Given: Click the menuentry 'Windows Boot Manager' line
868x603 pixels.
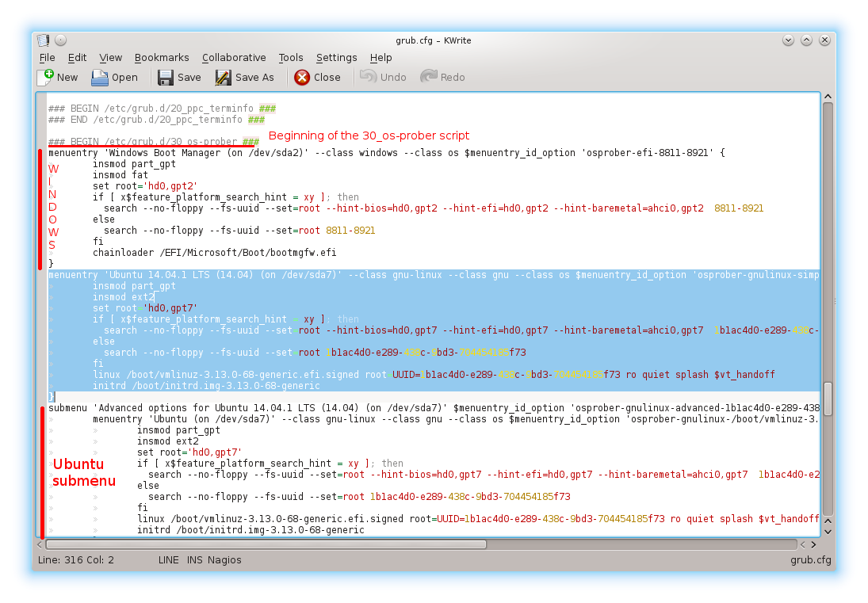Looking at the screenshot, I should (386, 153).
